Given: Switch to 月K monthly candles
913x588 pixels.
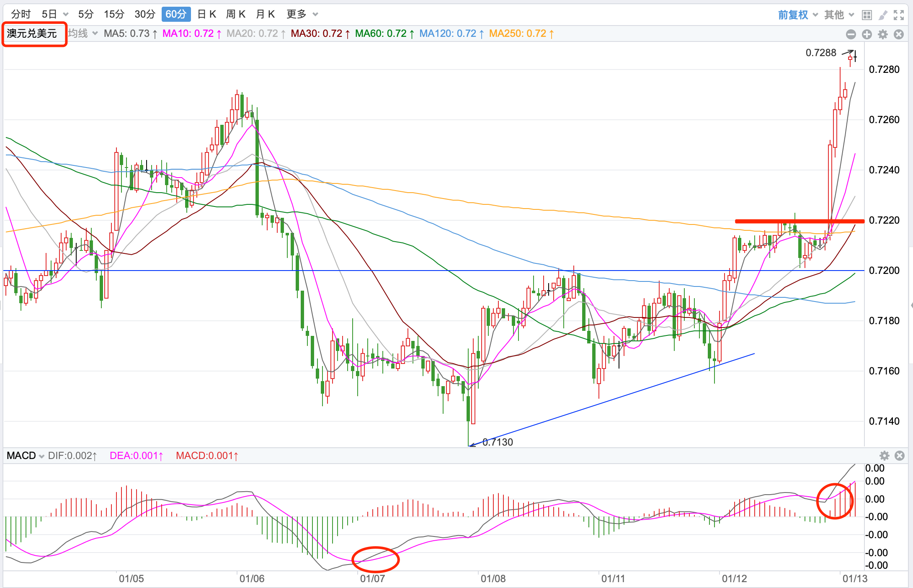Looking at the screenshot, I should coord(265,14).
